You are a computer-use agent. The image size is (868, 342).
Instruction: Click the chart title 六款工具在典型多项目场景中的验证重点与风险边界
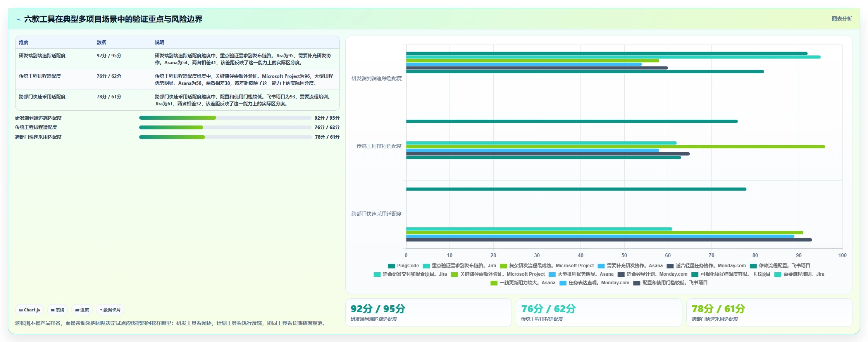(113, 19)
